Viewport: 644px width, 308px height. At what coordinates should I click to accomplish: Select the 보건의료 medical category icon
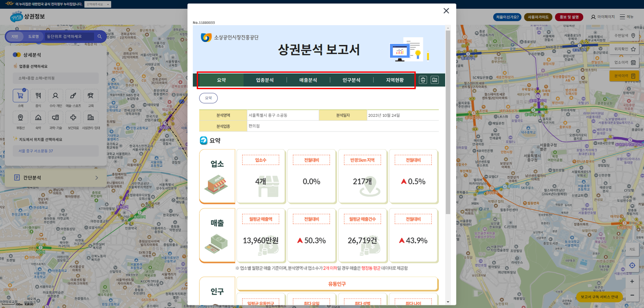73,118
